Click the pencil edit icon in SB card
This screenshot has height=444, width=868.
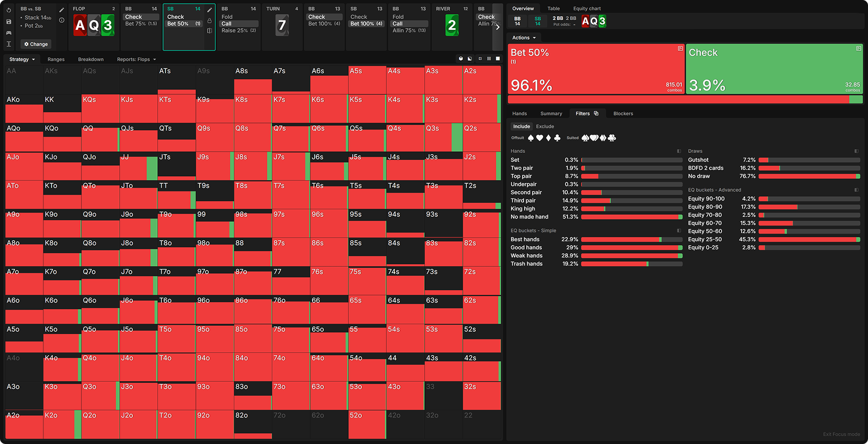click(209, 10)
